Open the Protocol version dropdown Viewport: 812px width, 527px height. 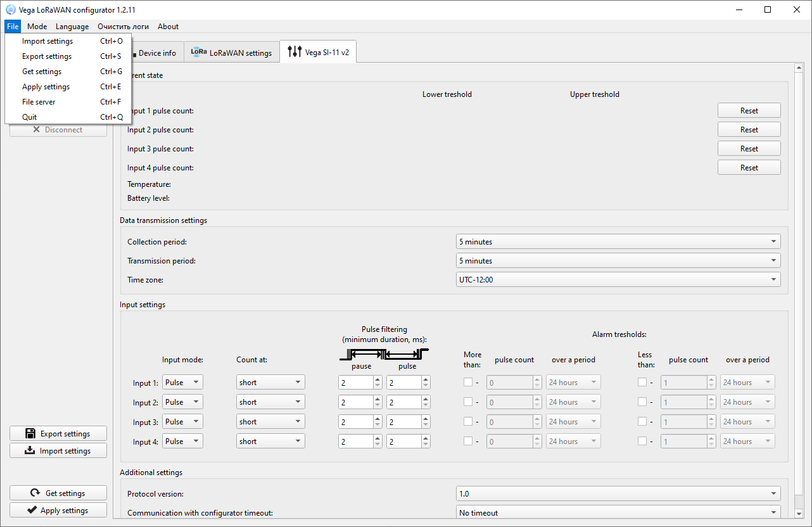618,494
